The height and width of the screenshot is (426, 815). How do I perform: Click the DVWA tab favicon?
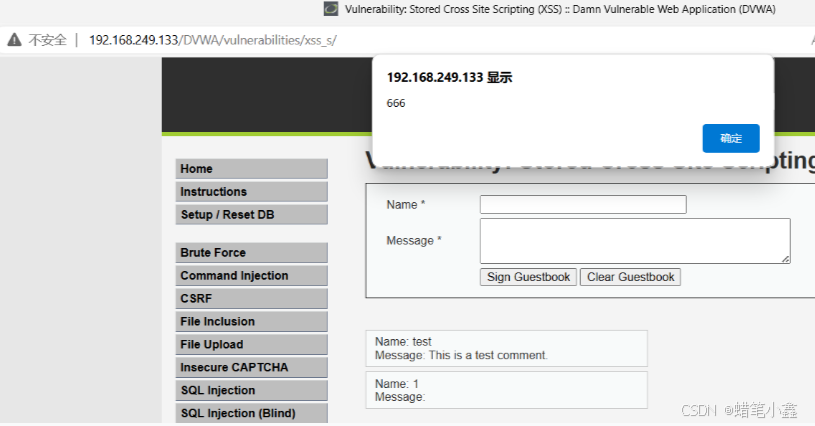[331, 9]
